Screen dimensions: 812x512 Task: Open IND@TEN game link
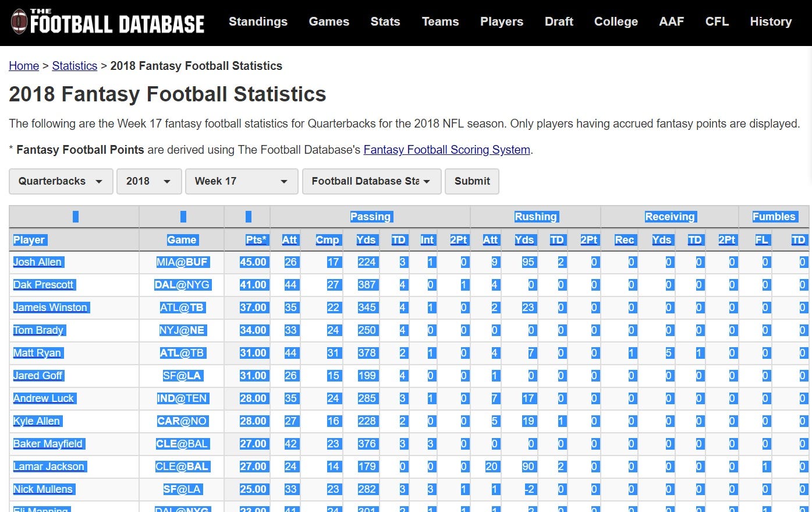(182, 398)
